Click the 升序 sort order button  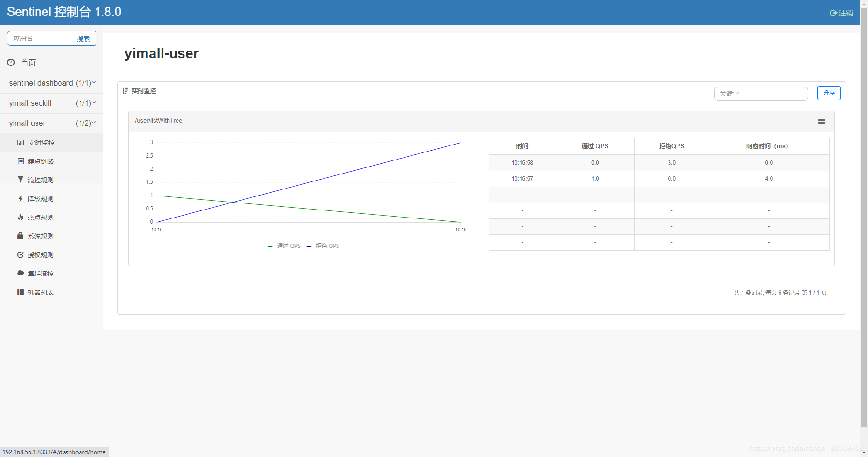click(x=829, y=93)
